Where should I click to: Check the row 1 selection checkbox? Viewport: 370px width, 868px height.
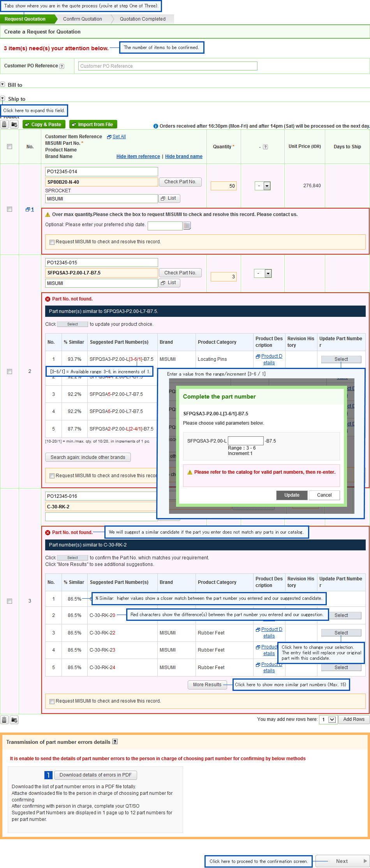click(x=9, y=209)
